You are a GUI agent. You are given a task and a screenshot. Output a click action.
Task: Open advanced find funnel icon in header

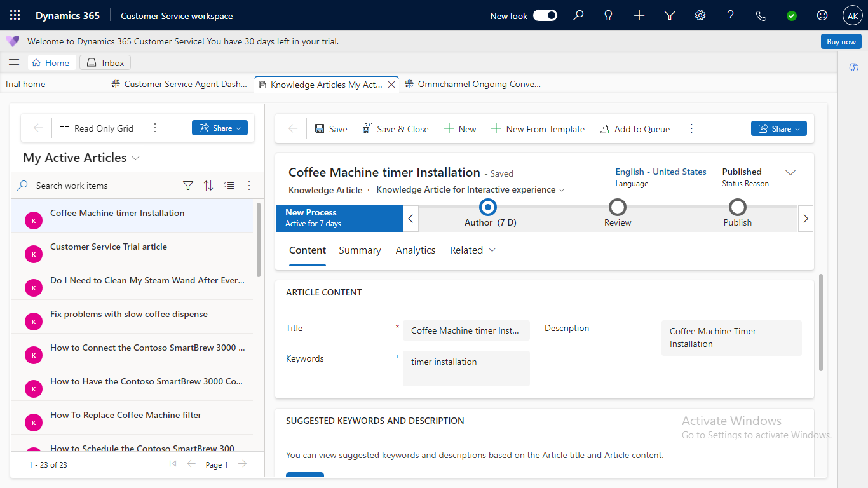click(x=670, y=16)
